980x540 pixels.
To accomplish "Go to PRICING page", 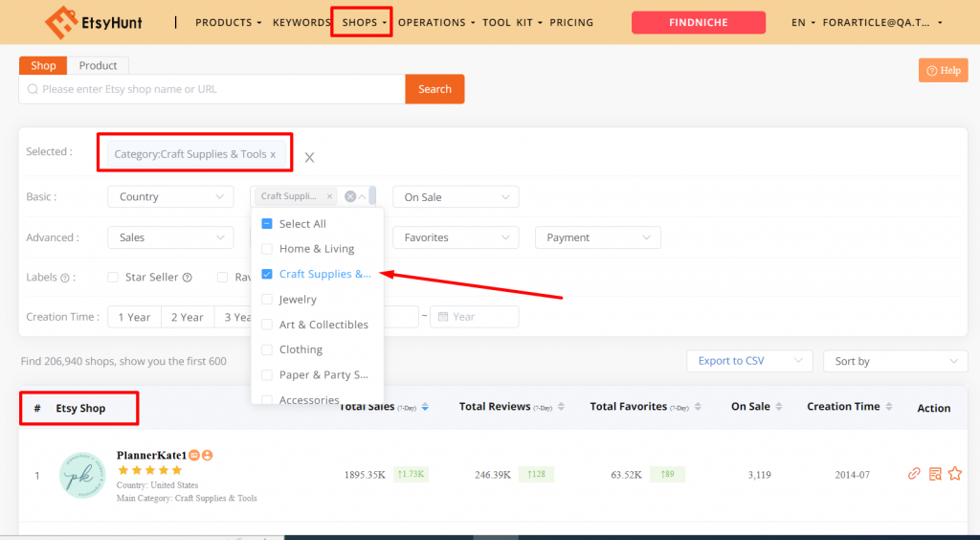I will [571, 23].
